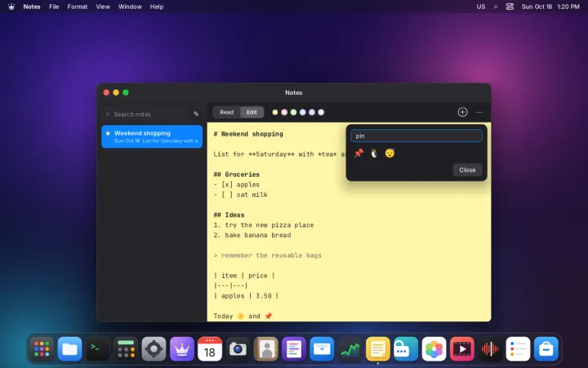
Task: Click the date and time in menu bar
Action: click(550, 7)
